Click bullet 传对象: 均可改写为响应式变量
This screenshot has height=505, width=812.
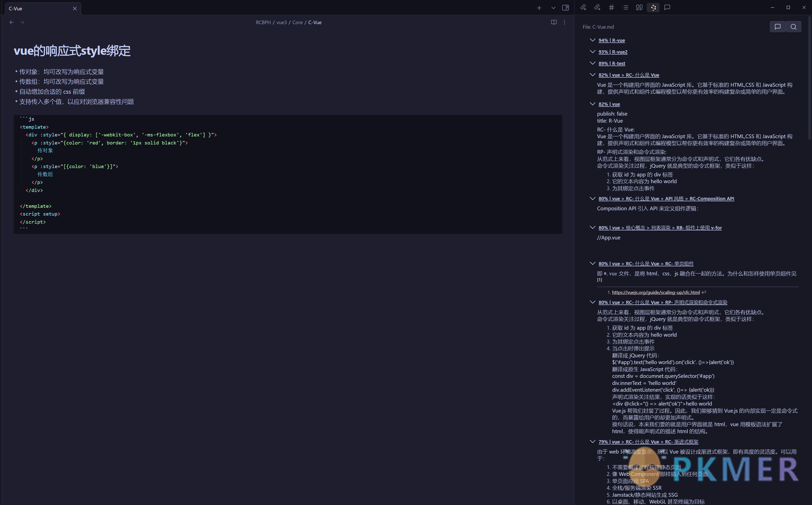tap(62, 72)
